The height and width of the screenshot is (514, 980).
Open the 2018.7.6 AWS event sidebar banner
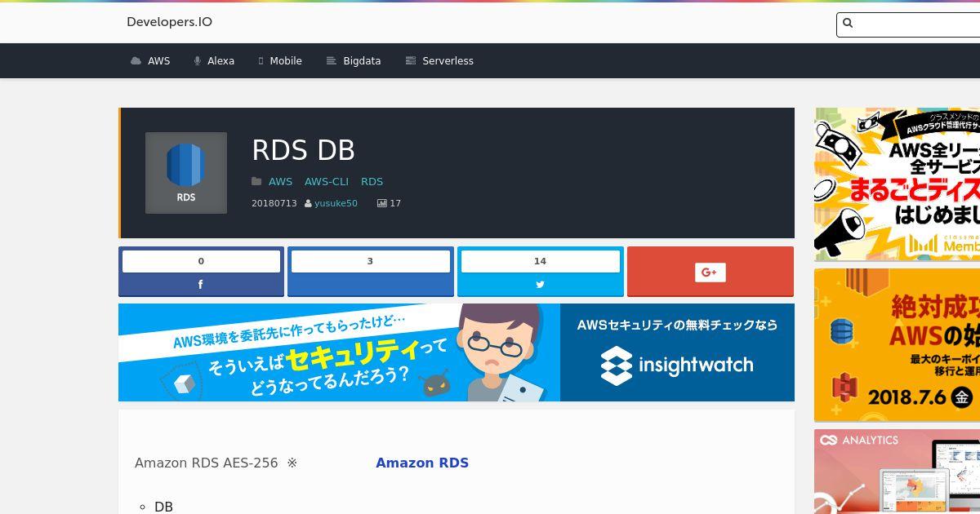point(897,345)
